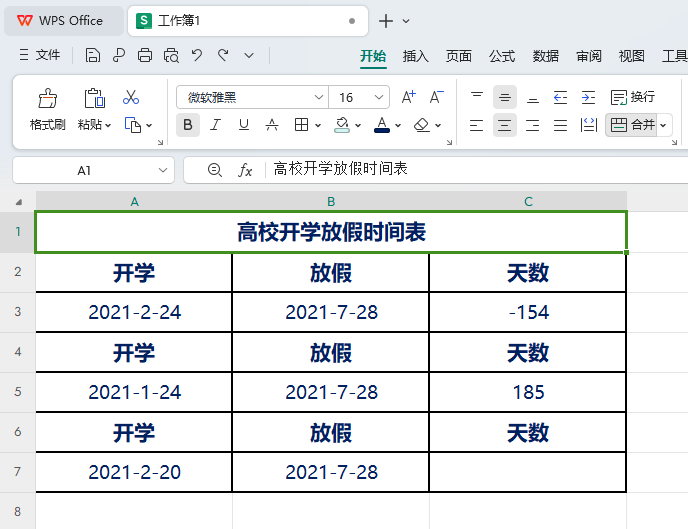The image size is (688, 529).
Task: Apply cell borders icon
Action: pos(301,125)
